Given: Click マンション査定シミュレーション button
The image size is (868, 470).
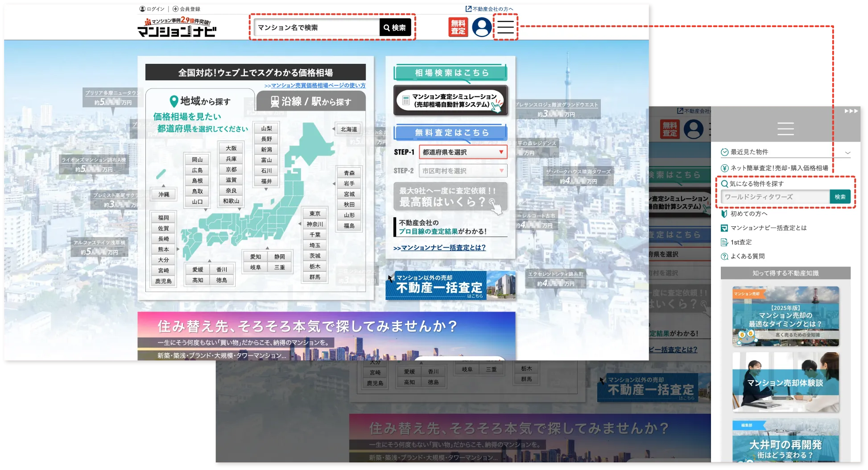Looking at the screenshot, I should point(451,100).
